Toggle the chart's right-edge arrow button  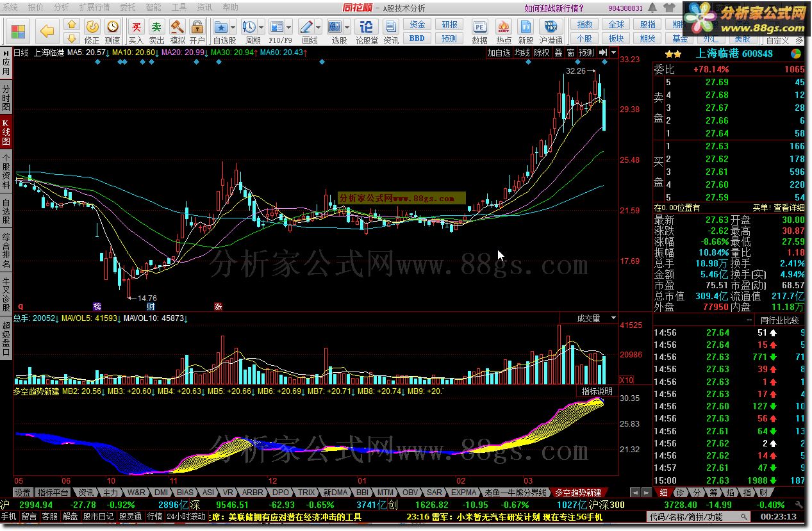tap(603, 53)
